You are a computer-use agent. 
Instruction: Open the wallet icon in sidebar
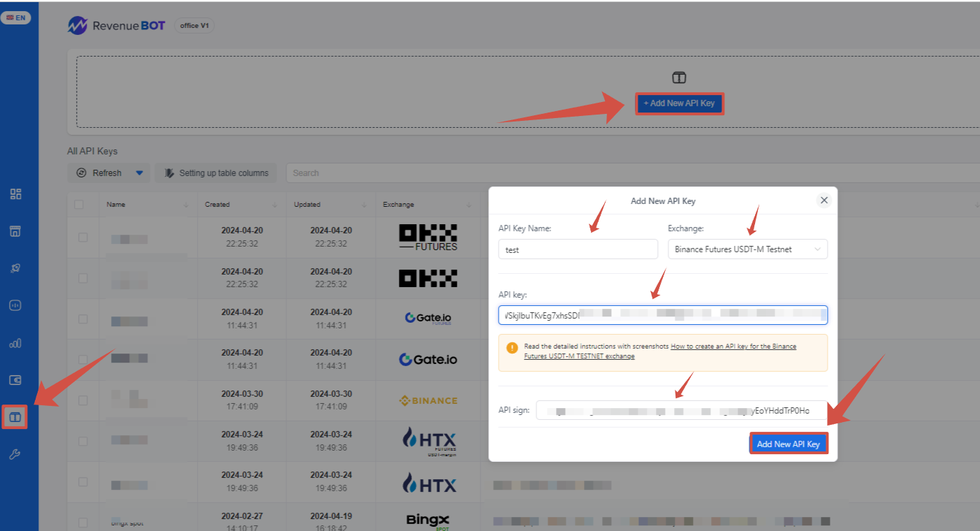15,380
